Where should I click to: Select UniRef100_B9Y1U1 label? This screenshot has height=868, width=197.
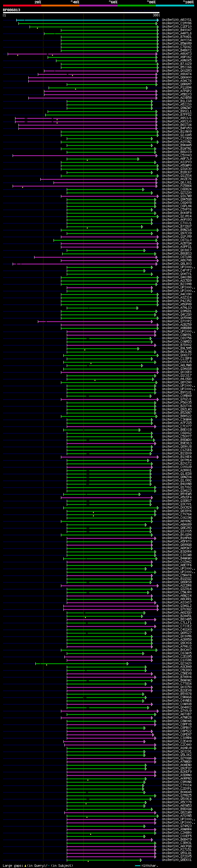pos(176,393)
